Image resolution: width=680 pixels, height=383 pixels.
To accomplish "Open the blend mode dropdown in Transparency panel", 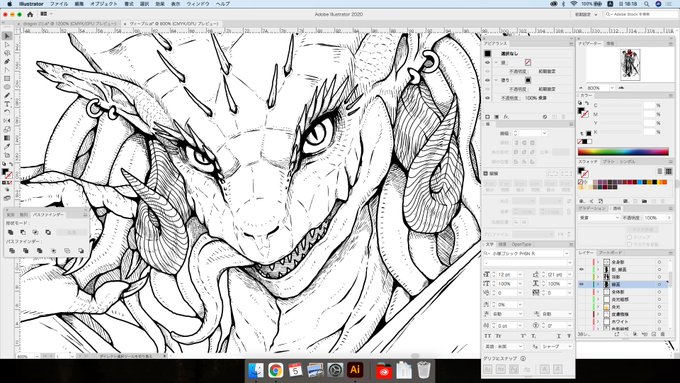I will tap(598, 218).
